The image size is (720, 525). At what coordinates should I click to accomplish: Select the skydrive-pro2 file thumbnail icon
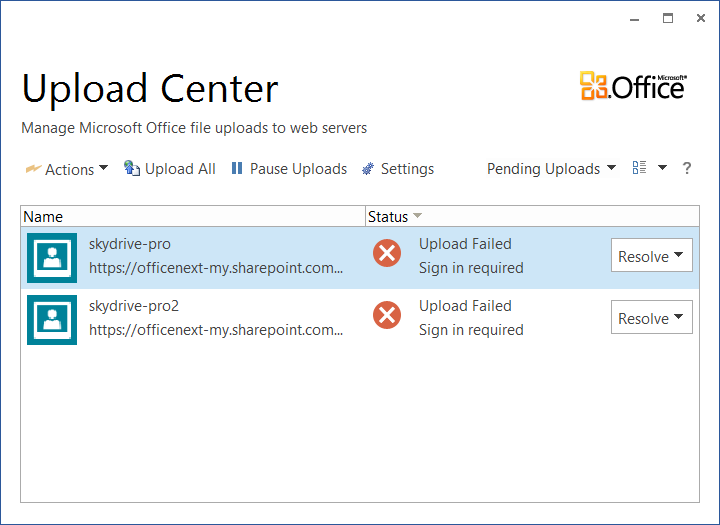[x=52, y=320]
